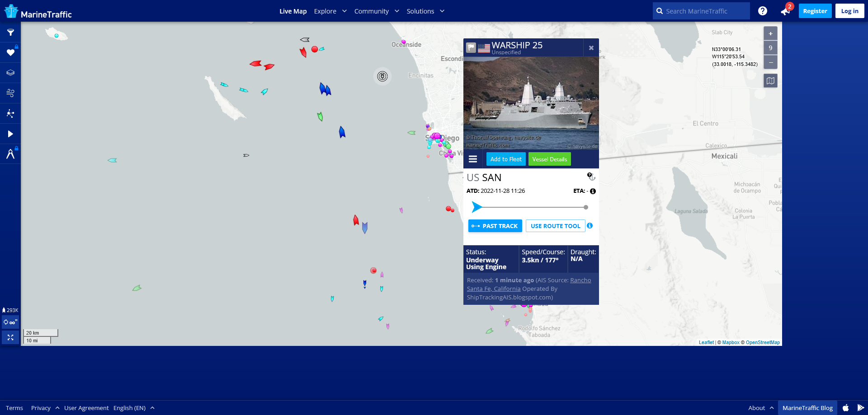
Task: Open Vessel Details for WARSHIP 25
Action: click(x=549, y=159)
